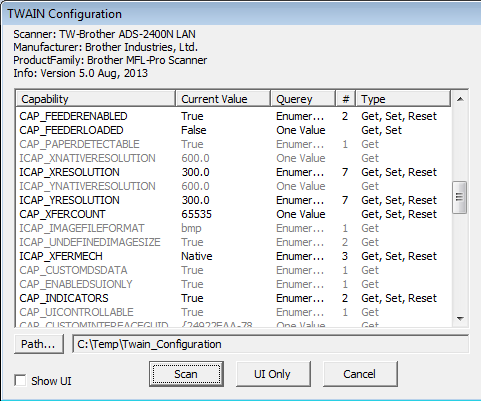Select the ICAP_XNATIVERESOLUTION row
This screenshot has height=401, width=481.
pos(233,158)
